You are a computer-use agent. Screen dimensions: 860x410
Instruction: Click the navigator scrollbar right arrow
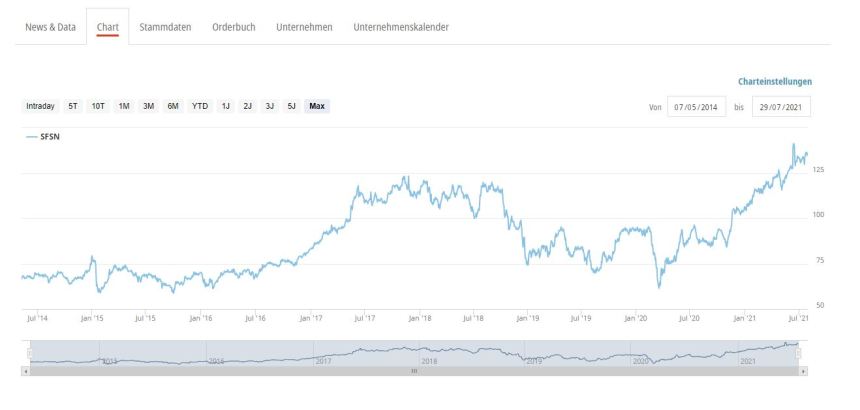(x=804, y=370)
